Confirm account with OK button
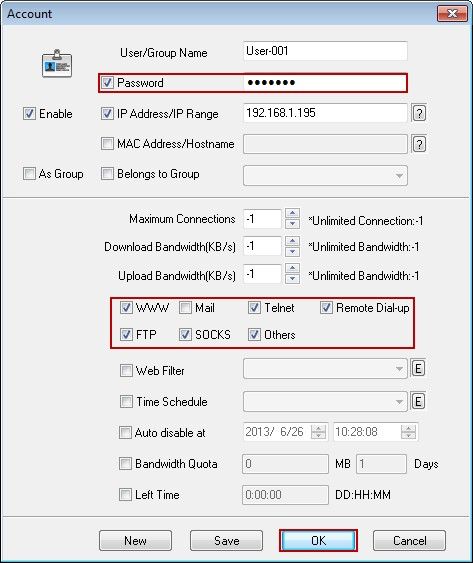Screen dimensions: 473x563 click(318, 540)
